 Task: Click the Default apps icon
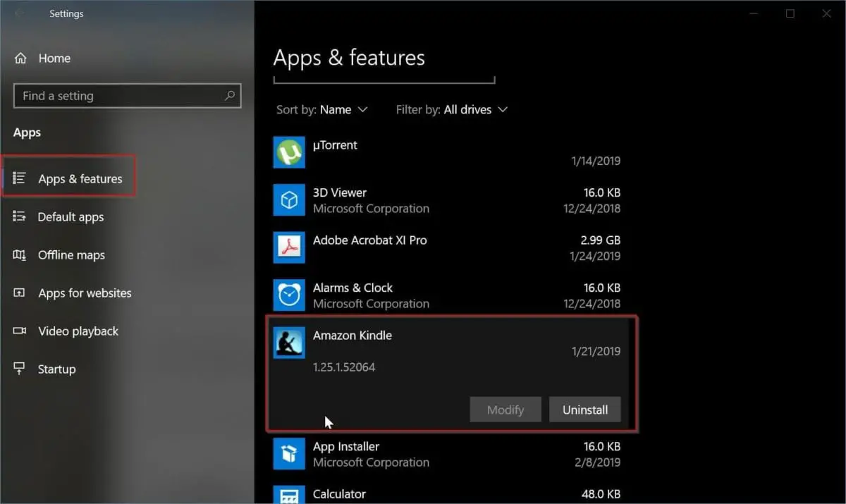20,216
